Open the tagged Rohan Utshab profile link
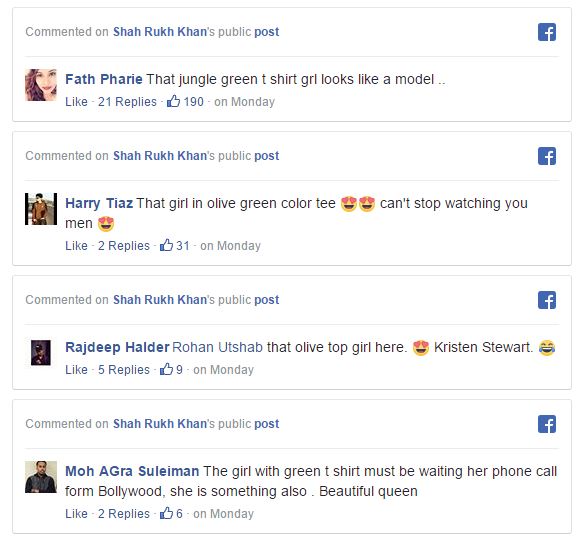The width and height of the screenshot is (582, 540). tap(218, 347)
